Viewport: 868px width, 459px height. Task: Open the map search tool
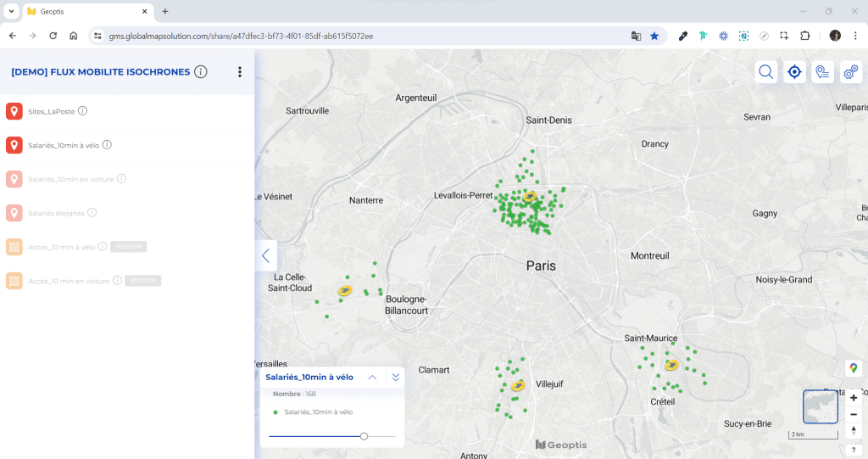766,72
